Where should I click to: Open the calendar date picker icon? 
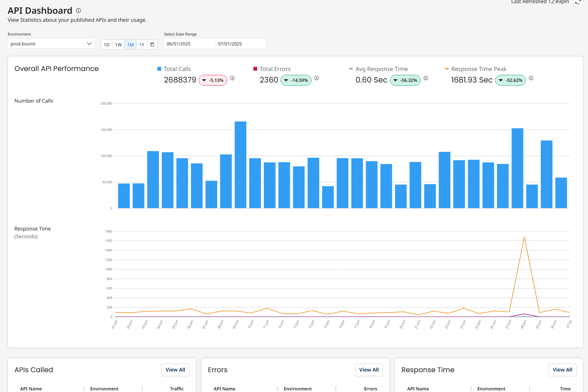[x=152, y=44]
